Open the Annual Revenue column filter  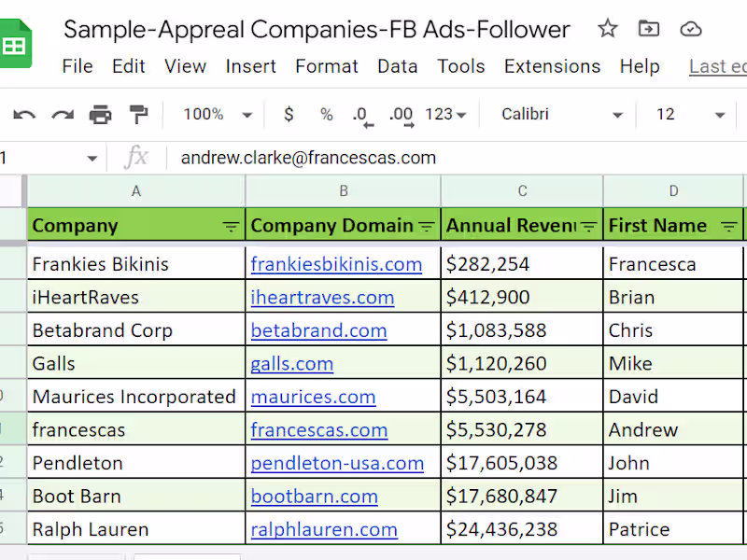coord(589,227)
